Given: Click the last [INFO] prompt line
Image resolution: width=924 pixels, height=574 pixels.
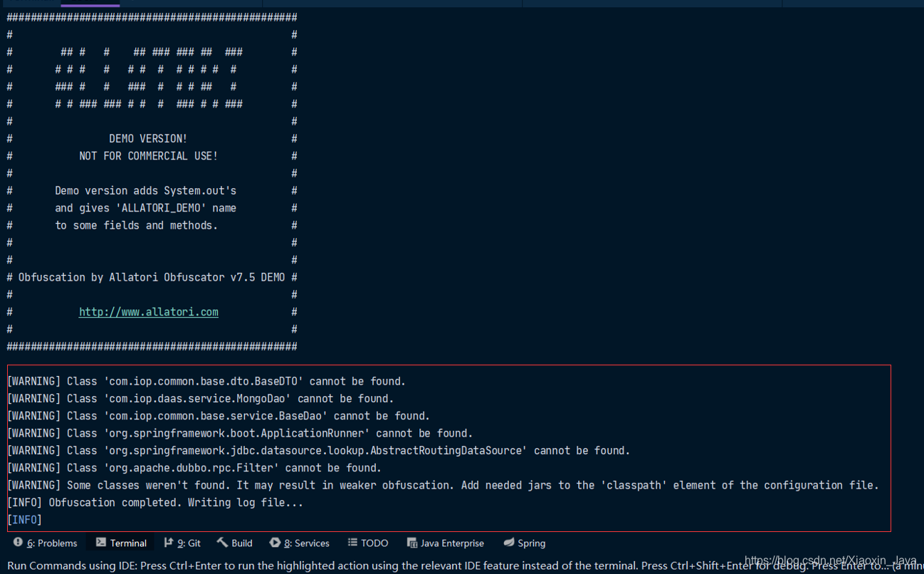Looking at the screenshot, I should (x=25, y=520).
